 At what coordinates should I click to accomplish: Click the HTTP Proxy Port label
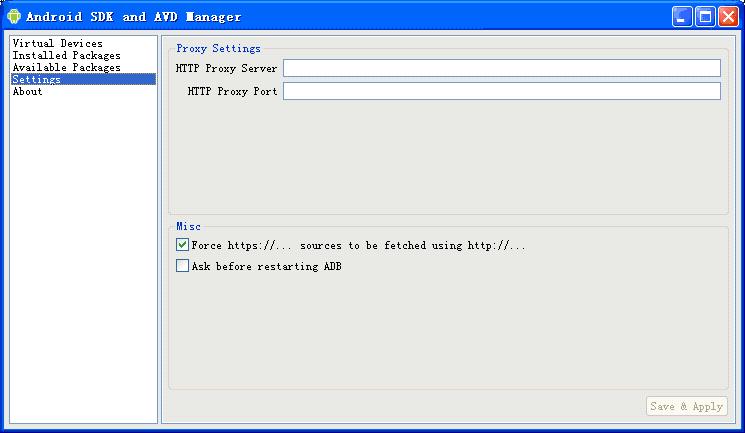coord(232,91)
